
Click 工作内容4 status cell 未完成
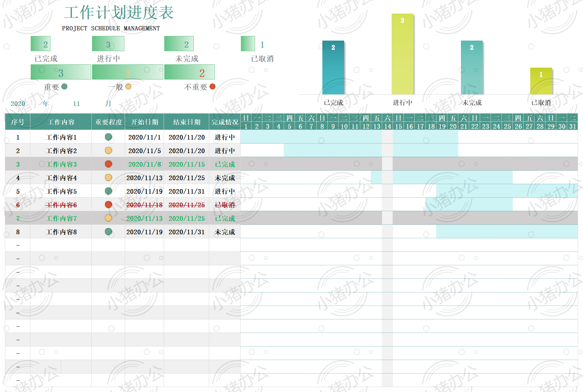[x=225, y=178]
